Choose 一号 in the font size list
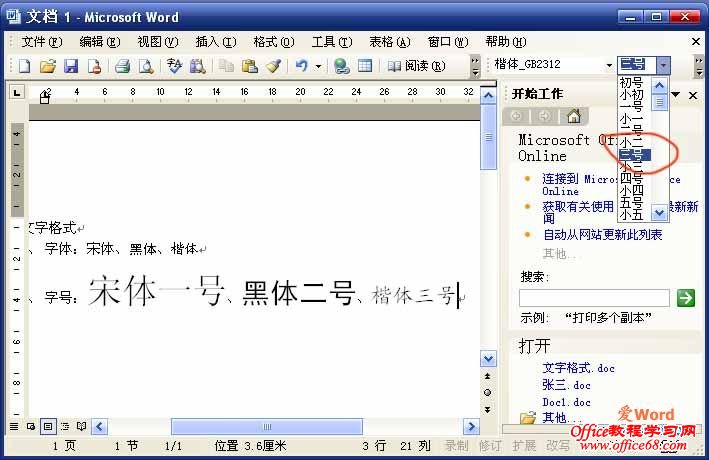709x460 pixels. pos(634,107)
